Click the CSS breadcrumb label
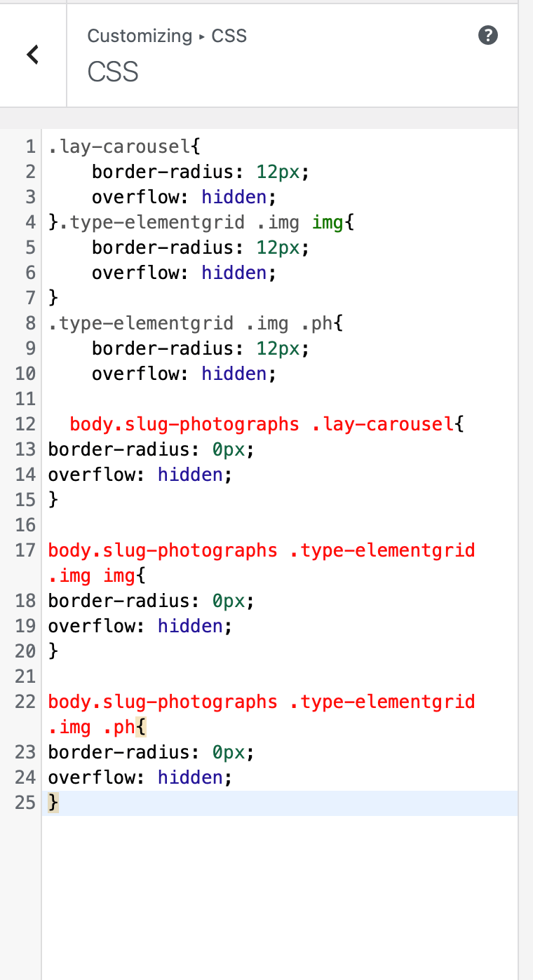The width and height of the screenshot is (533, 980). click(229, 36)
